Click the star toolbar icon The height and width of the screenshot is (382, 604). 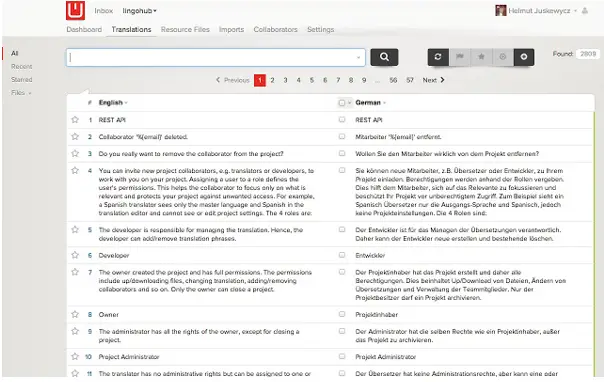[x=481, y=57]
